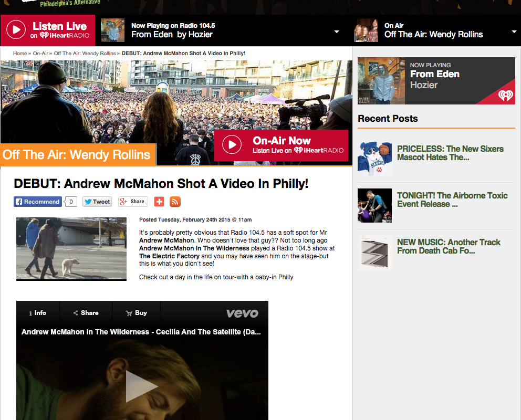Click the orange RSS feed icon
Image resolution: width=521 pixels, height=420 pixels.
tap(175, 202)
